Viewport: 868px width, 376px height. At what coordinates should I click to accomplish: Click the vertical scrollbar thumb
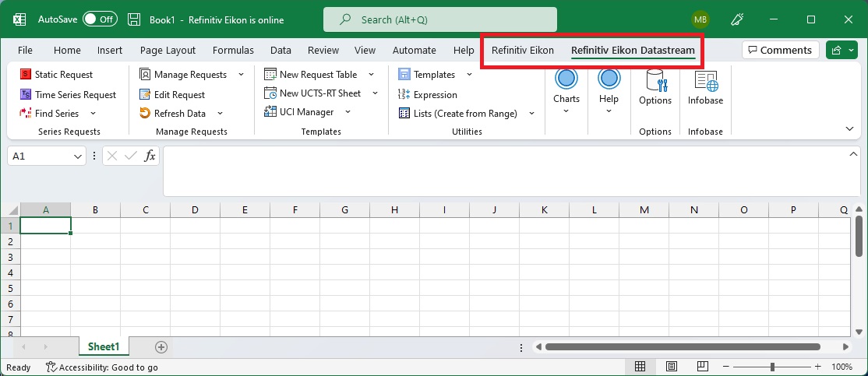(859, 236)
